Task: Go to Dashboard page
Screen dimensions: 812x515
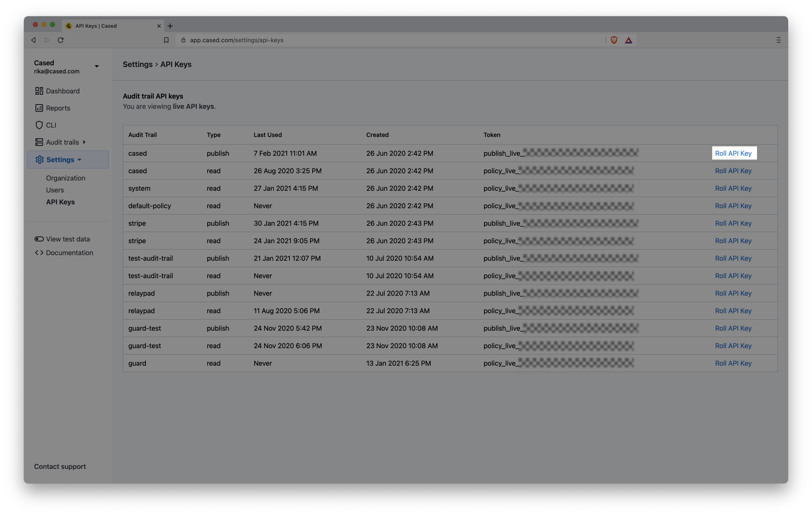Action: pyautogui.click(x=63, y=91)
